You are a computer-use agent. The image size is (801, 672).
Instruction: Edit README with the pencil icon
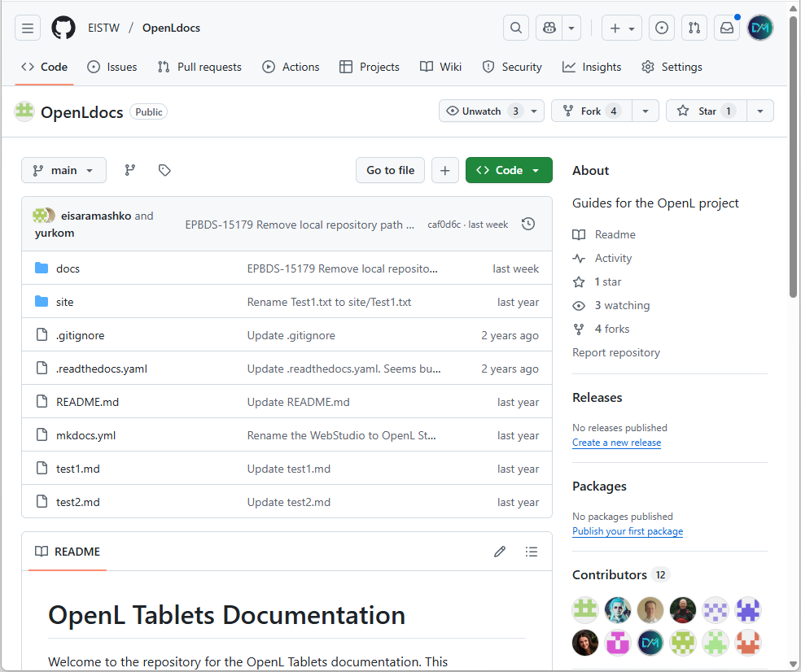(500, 552)
